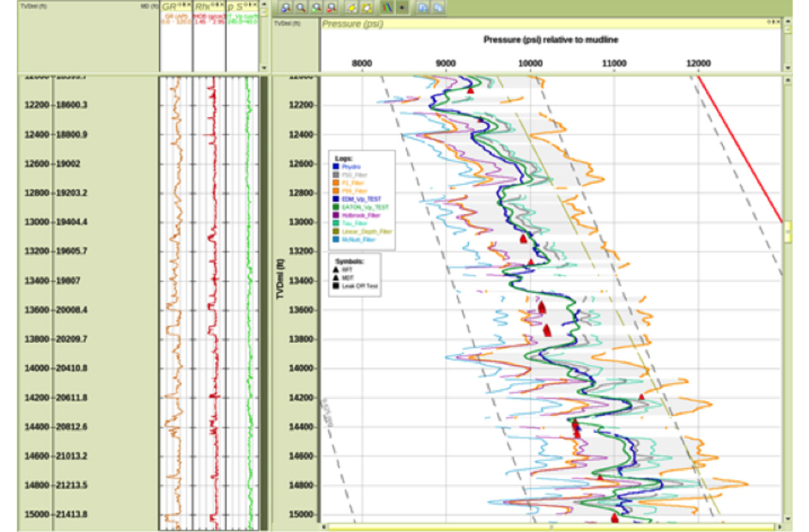Screen dimensions: 809x532
Task: Select the Pressure (psi) track header
Action: click(352, 24)
